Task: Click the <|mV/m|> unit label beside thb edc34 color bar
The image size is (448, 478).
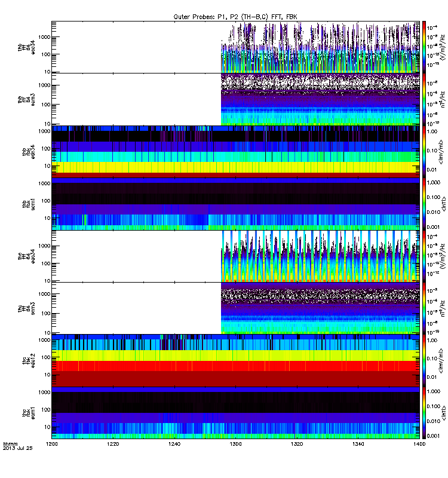Action: [440, 152]
